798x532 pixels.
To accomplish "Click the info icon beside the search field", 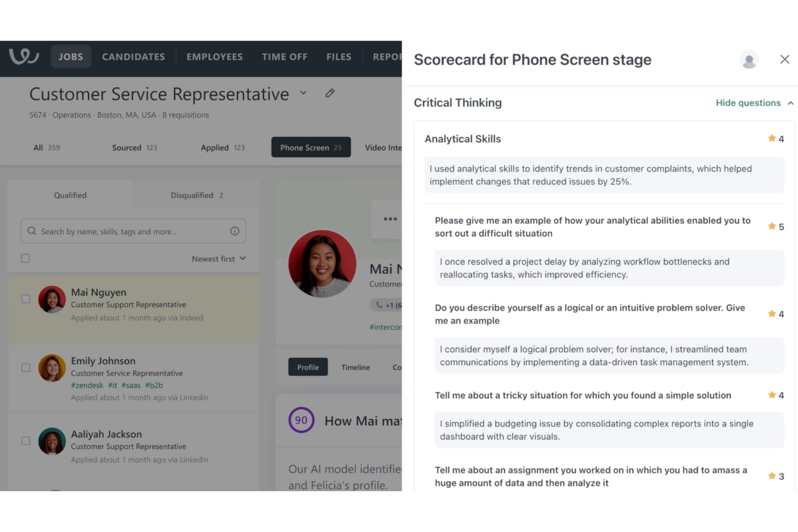I will pyautogui.click(x=235, y=231).
